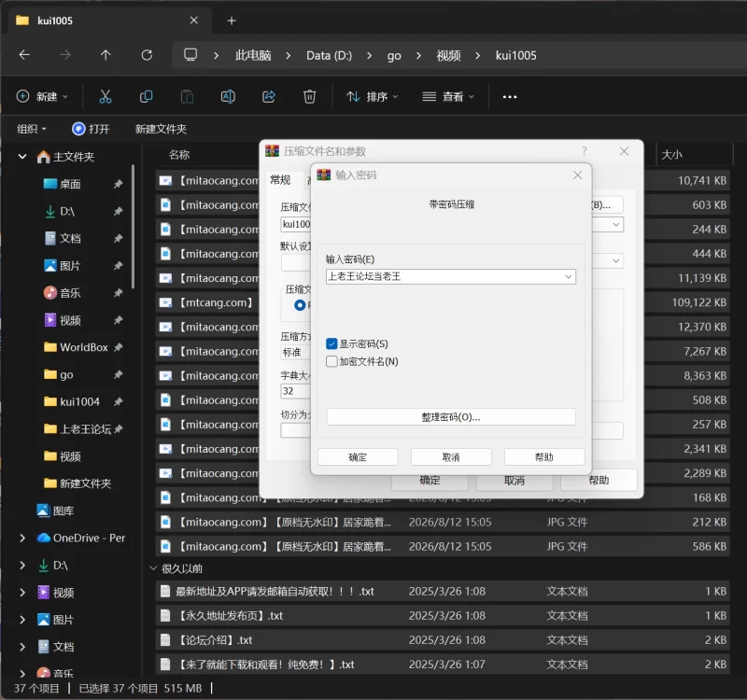This screenshot has height=700, width=747.
Task: Click the Delete trash icon
Action: tap(309, 97)
